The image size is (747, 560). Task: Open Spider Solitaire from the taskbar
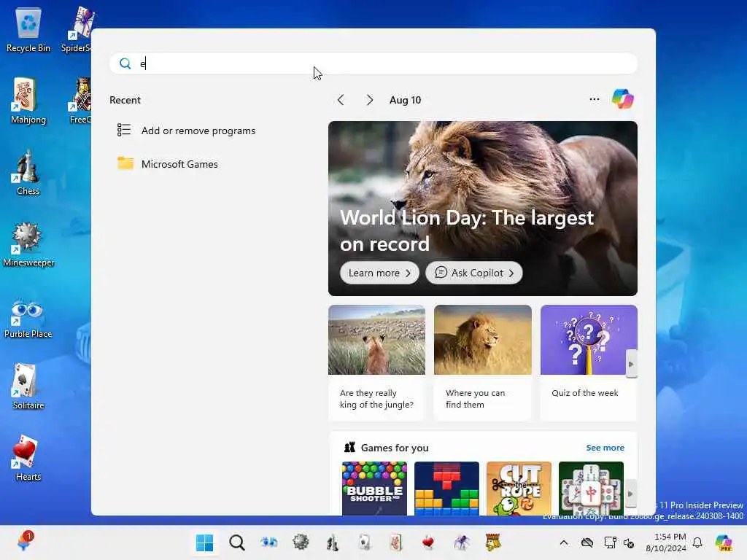pyautogui.click(x=461, y=542)
